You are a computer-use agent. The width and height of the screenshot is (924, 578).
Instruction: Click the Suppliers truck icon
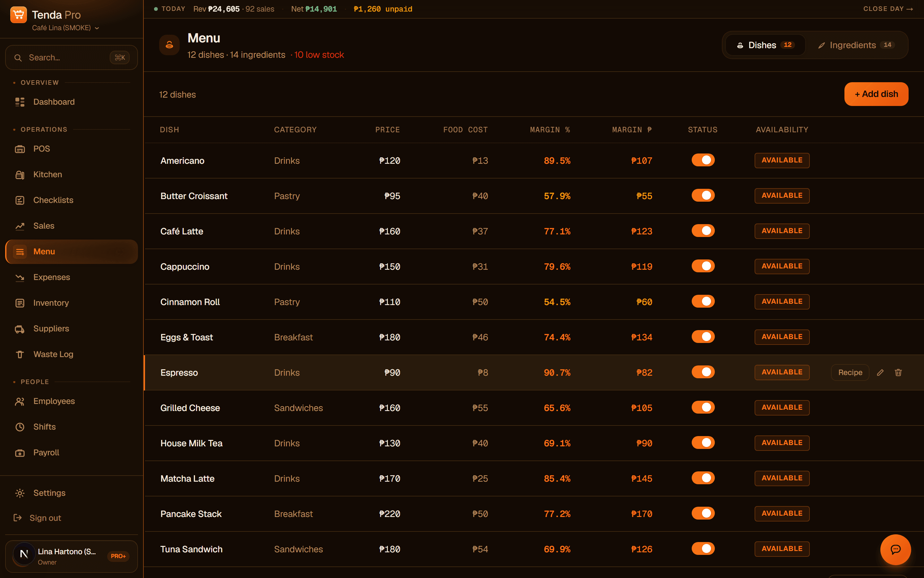pyautogui.click(x=20, y=328)
